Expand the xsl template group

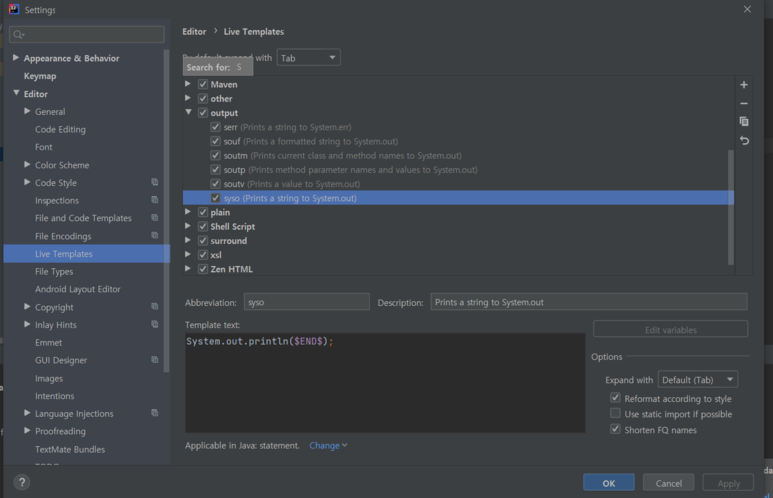click(188, 254)
